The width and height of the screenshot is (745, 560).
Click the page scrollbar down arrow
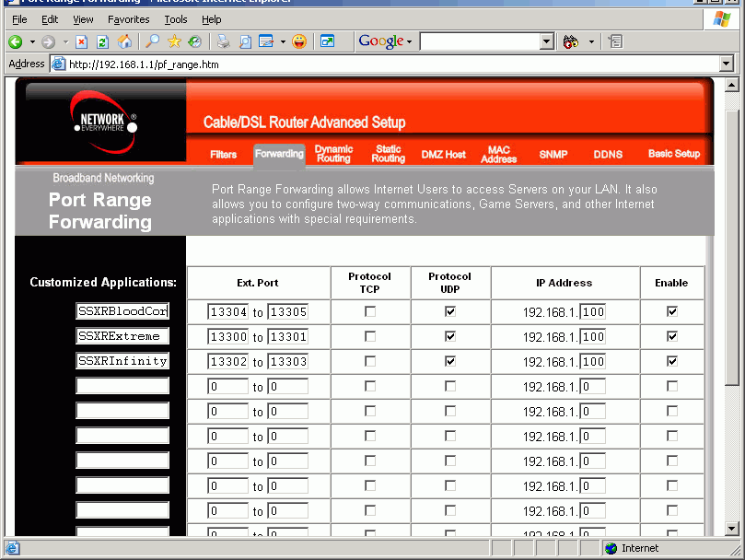tap(732, 528)
